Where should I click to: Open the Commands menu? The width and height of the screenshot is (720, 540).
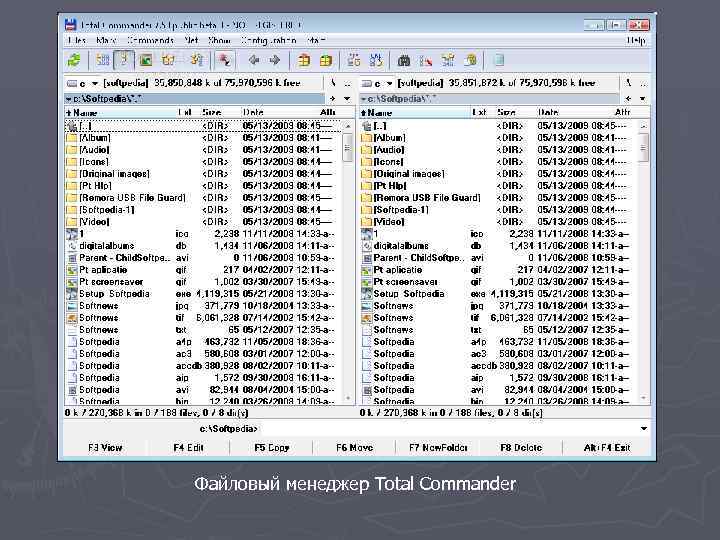(x=151, y=41)
